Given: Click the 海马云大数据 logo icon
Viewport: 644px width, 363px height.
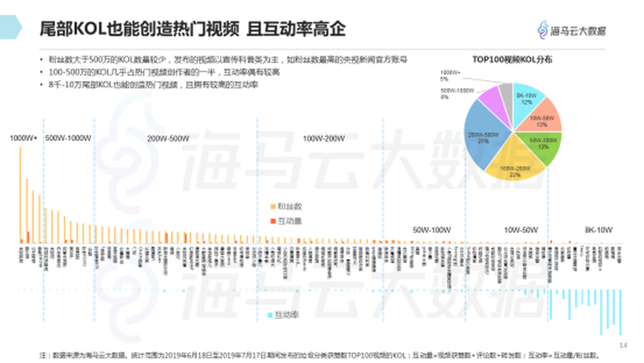Looking at the screenshot, I should (x=543, y=30).
